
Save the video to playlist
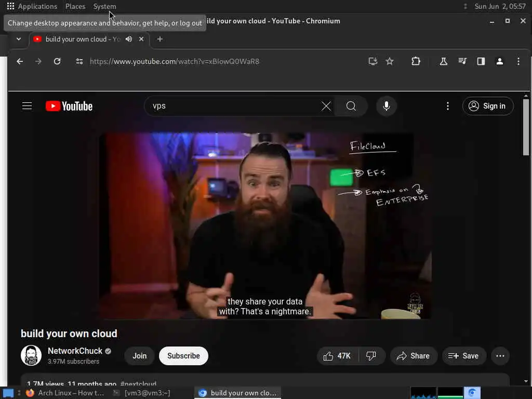click(464, 356)
